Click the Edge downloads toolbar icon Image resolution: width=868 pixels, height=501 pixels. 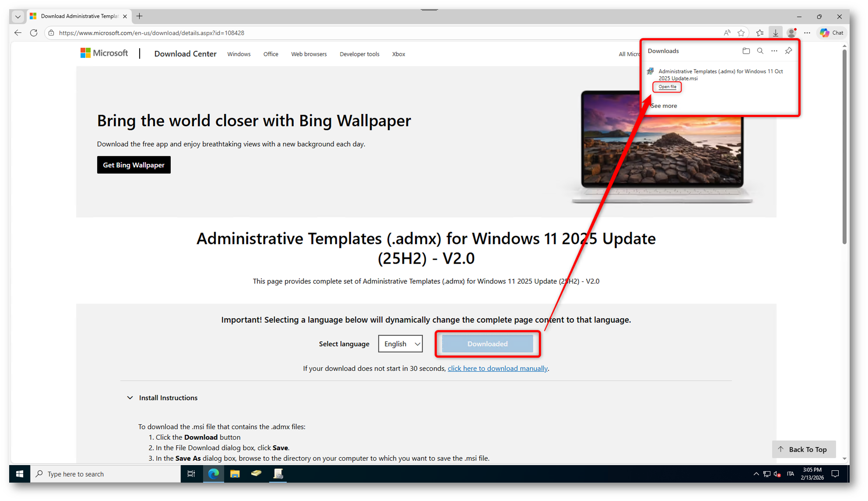pyautogui.click(x=775, y=33)
